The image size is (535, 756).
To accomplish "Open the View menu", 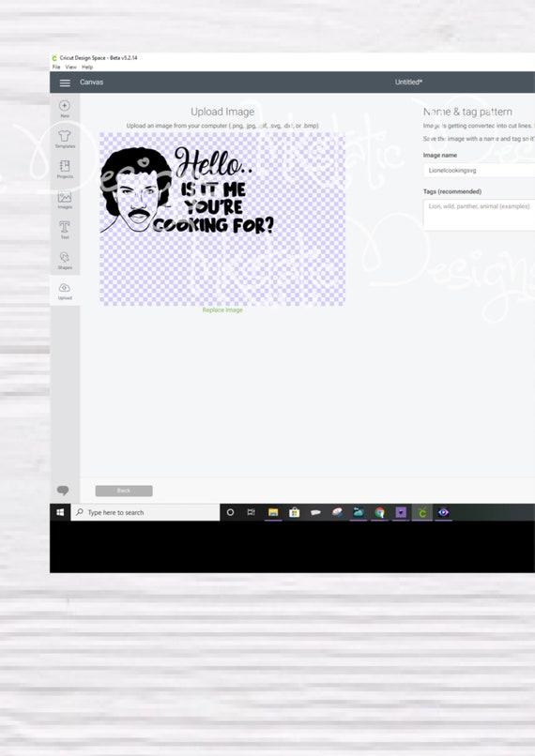I will pos(71,67).
